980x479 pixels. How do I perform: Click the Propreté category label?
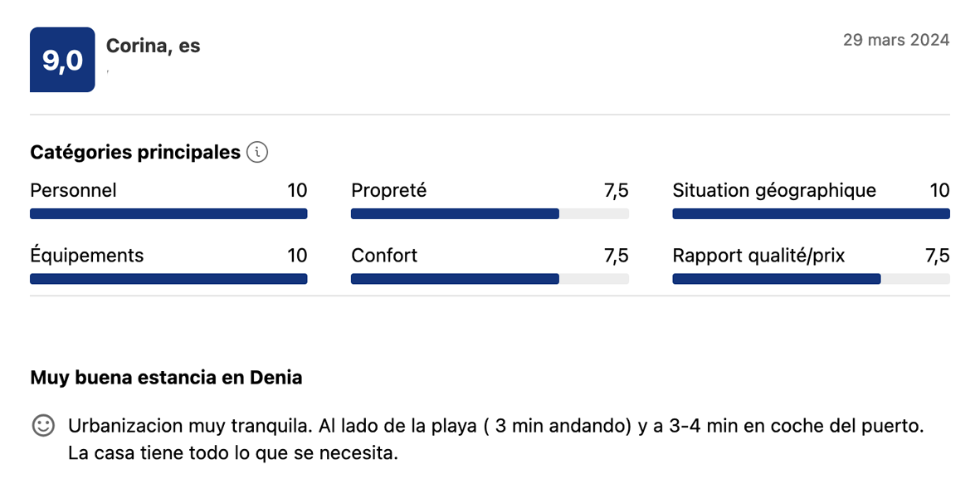pyautogui.click(x=388, y=191)
